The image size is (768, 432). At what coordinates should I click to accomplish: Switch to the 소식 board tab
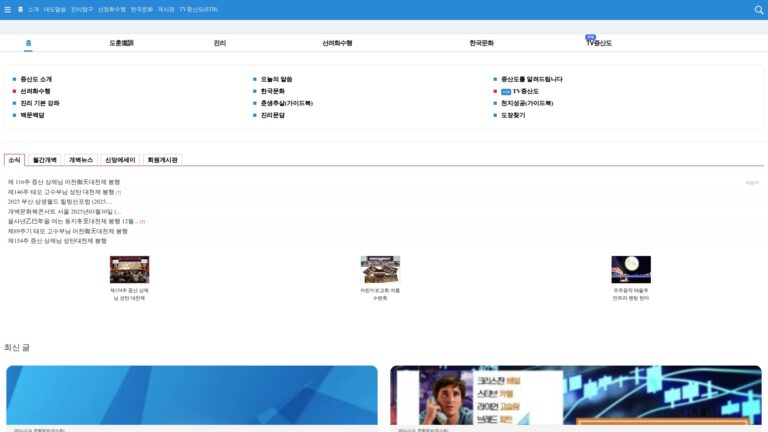tap(14, 160)
